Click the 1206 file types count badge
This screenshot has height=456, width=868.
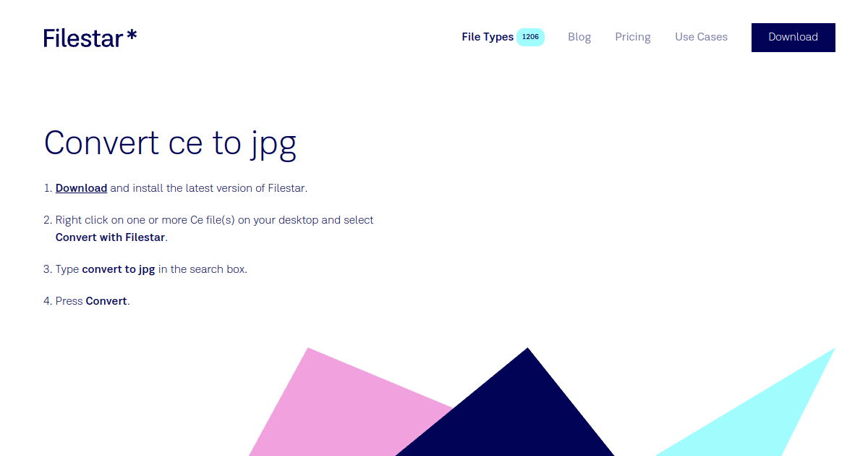click(530, 37)
